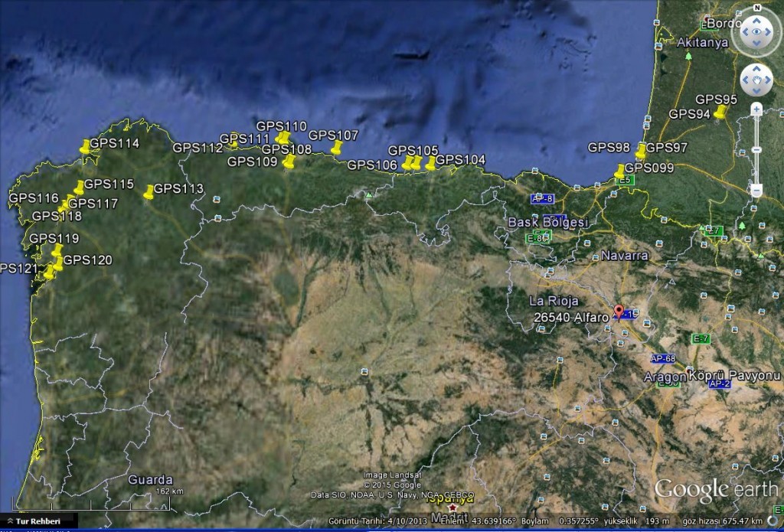Click the hand icon in move joystick

(x=756, y=80)
